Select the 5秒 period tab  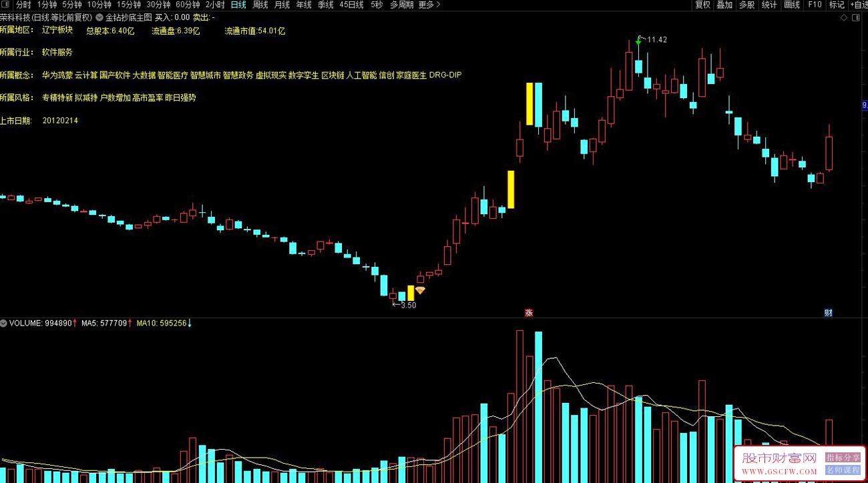click(x=377, y=5)
